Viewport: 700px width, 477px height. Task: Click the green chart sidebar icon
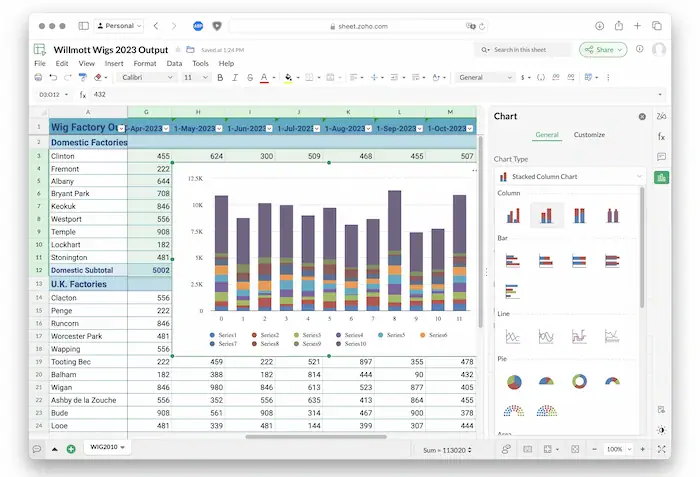(x=662, y=177)
